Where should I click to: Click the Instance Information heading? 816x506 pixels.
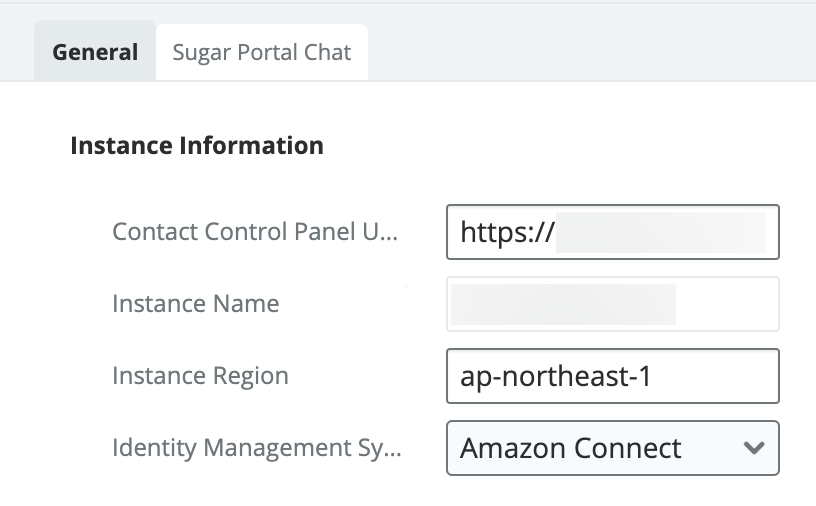coord(197,146)
